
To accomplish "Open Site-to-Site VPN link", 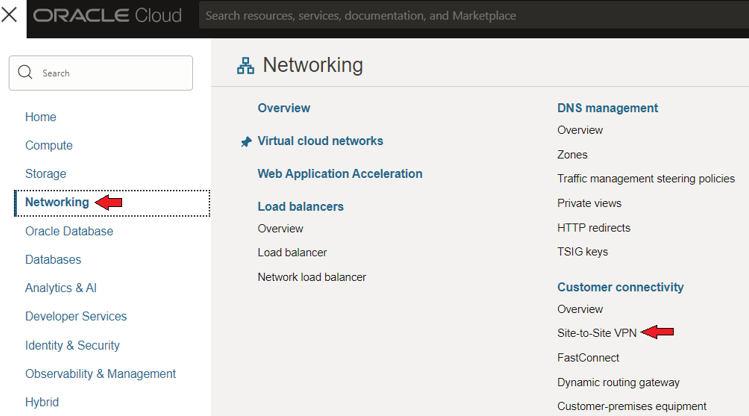I will [597, 333].
